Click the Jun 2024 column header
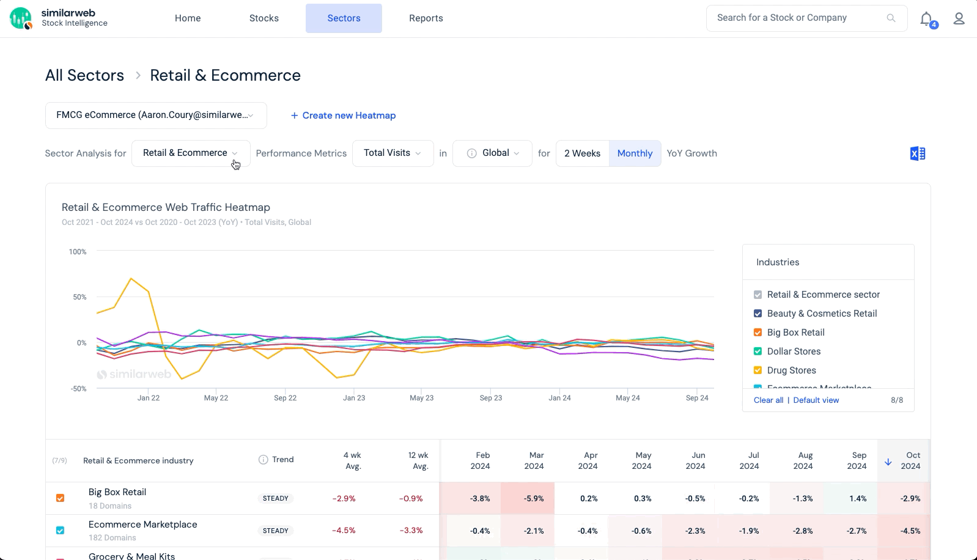The width and height of the screenshot is (977, 560). [696, 460]
